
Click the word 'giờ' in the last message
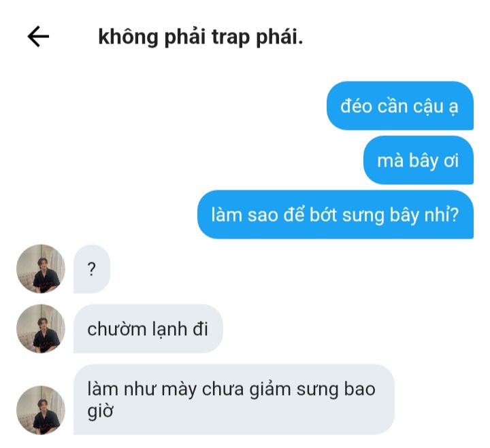(x=100, y=411)
